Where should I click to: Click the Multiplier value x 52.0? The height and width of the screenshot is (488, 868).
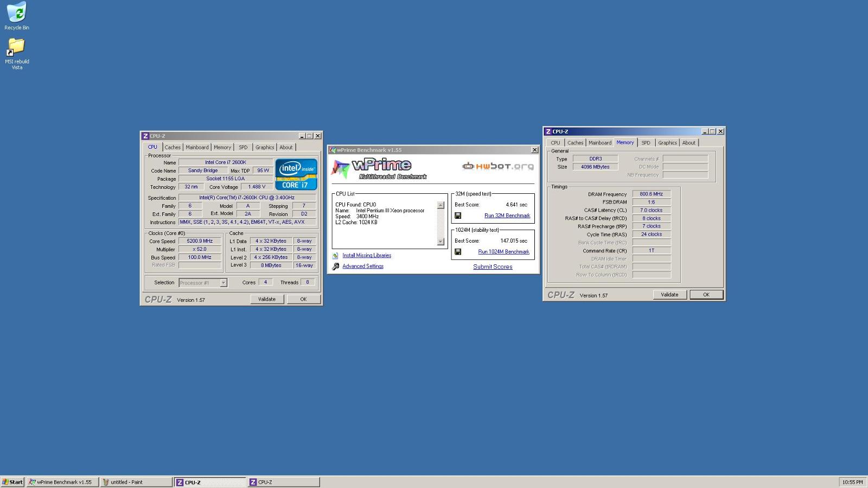pyautogui.click(x=200, y=249)
